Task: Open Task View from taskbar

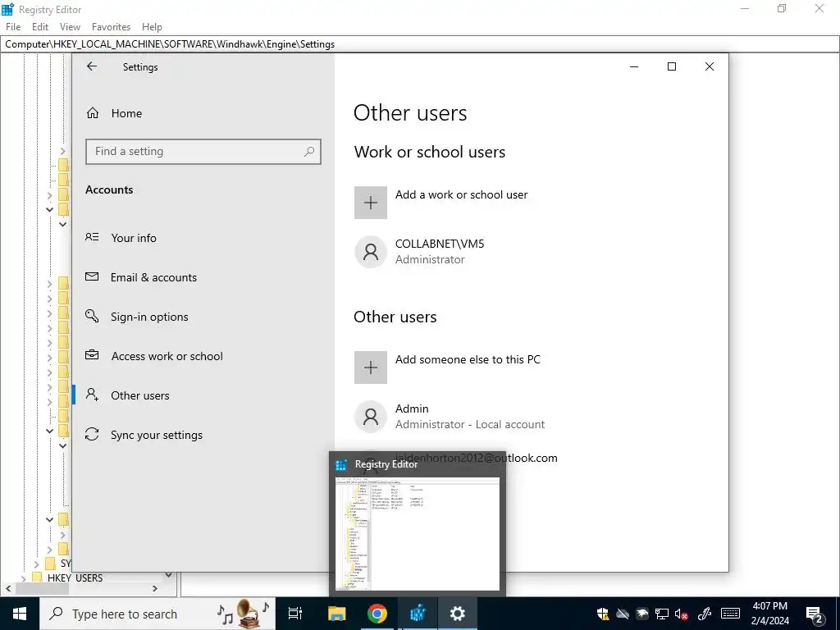Action: pos(295,614)
